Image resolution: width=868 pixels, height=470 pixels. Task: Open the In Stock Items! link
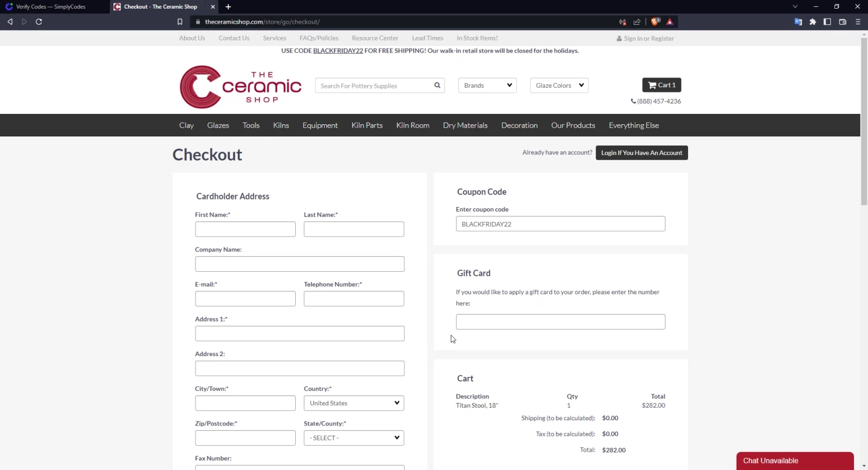(x=477, y=38)
